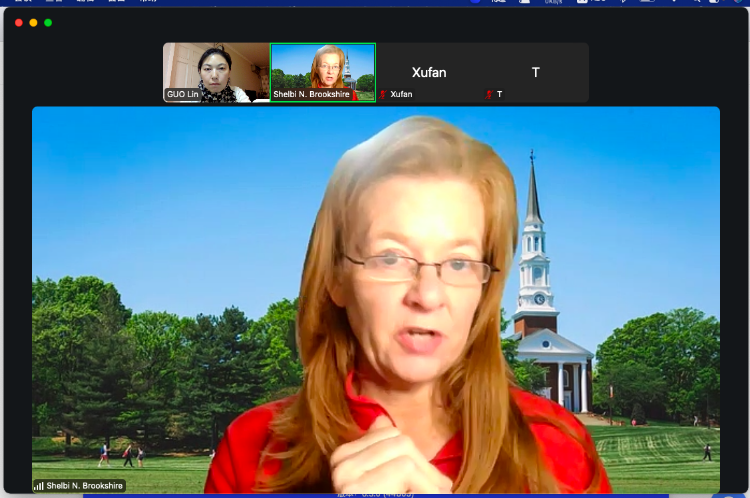Click the yellow minimize window button
This screenshot has height=498, width=750.
(x=33, y=22)
